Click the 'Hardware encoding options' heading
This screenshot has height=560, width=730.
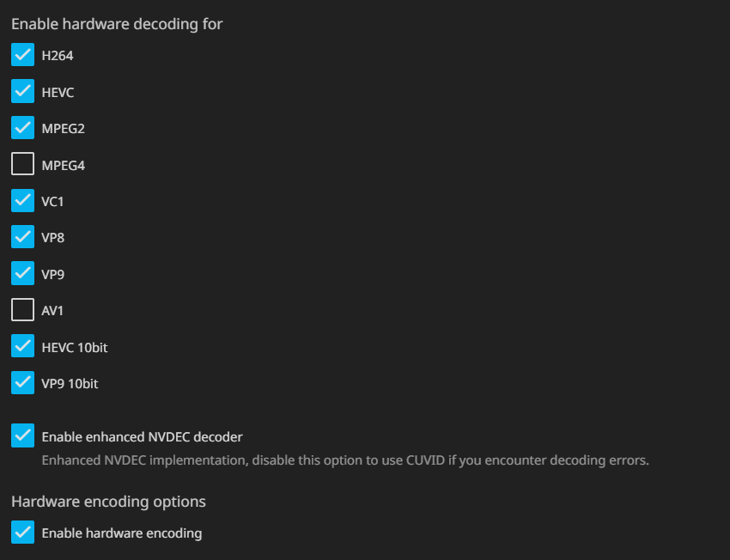pos(108,501)
